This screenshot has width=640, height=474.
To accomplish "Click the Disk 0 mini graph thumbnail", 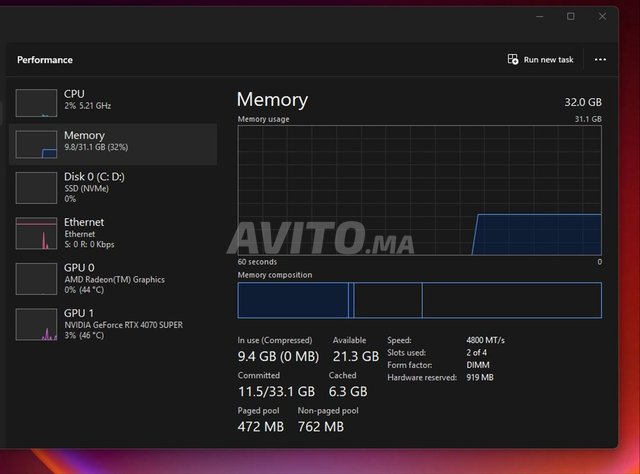I will tap(37, 187).
